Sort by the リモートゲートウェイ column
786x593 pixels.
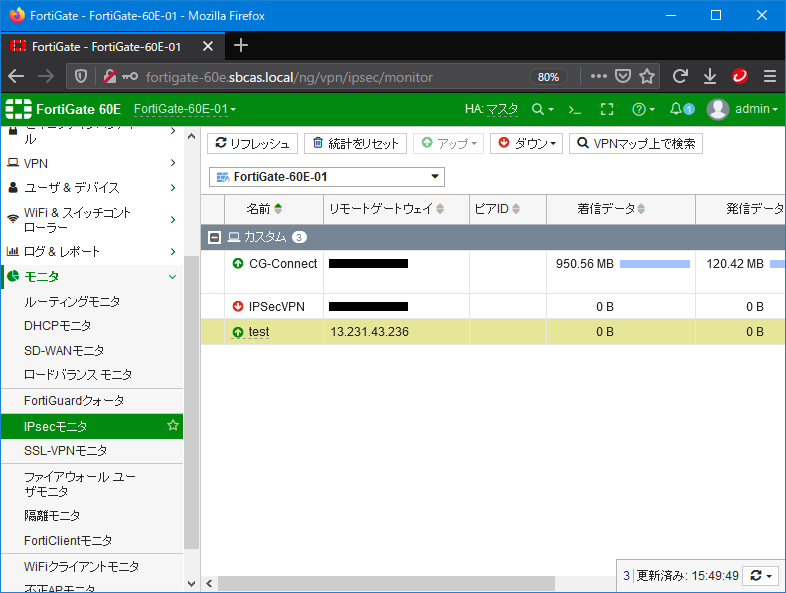click(x=397, y=209)
